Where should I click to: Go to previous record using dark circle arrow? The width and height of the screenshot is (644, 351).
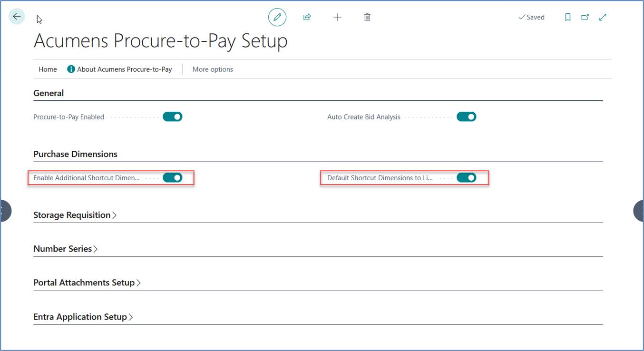(x=5, y=211)
